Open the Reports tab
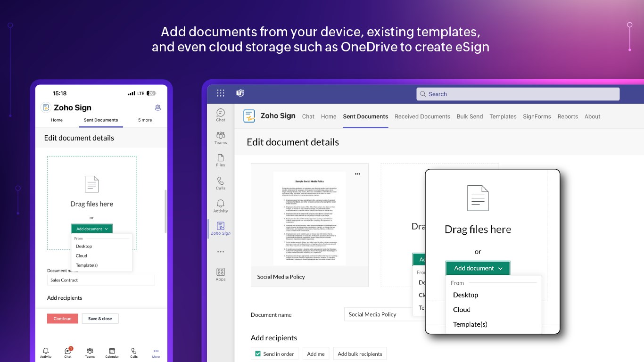Image resolution: width=644 pixels, height=362 pixels. coord(568,116)
